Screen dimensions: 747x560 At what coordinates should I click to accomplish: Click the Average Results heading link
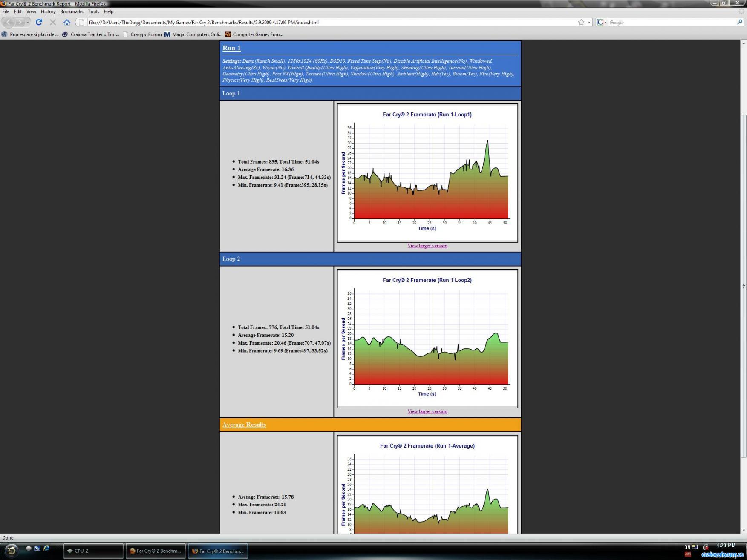[244, 425]
